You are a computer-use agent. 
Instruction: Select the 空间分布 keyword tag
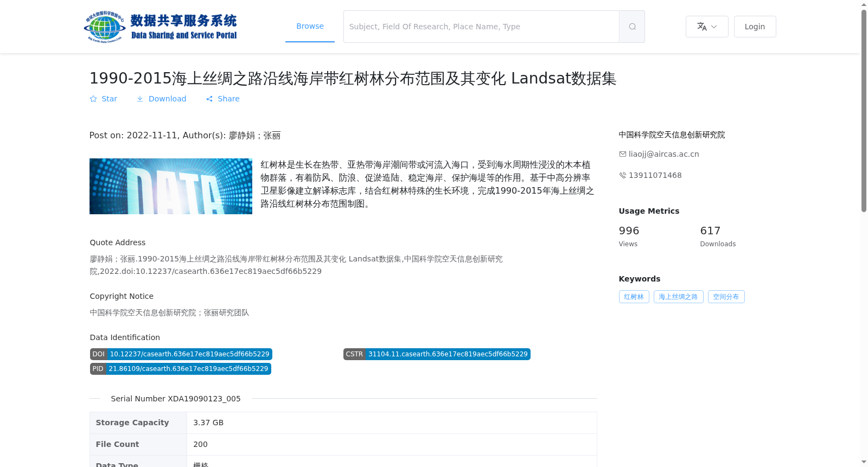726,297
